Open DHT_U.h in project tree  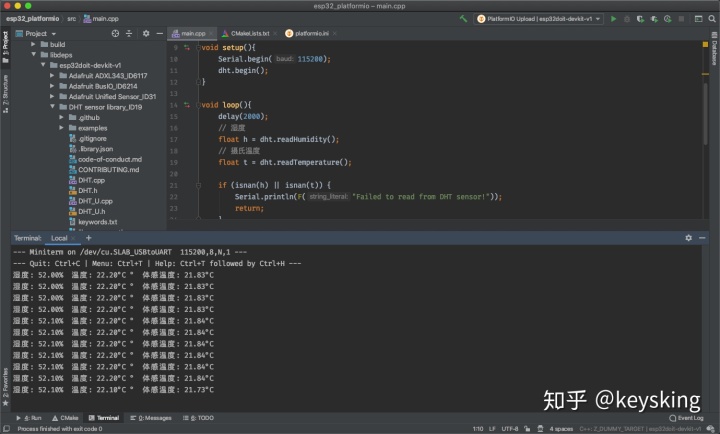point(86,211)
